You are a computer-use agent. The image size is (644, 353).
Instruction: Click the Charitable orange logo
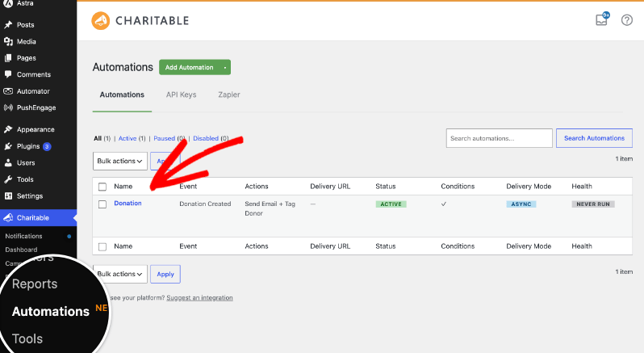pos(101,20)
